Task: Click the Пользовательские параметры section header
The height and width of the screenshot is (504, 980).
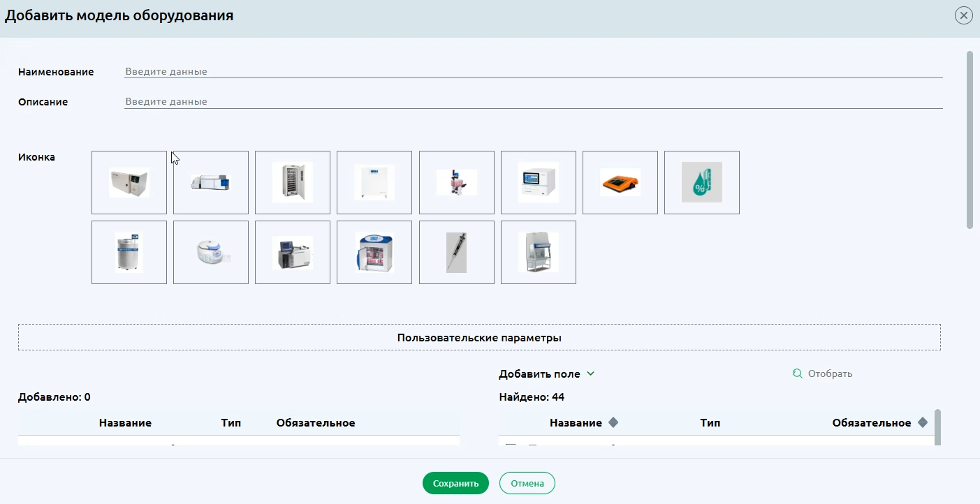Action: click(479, 337)
